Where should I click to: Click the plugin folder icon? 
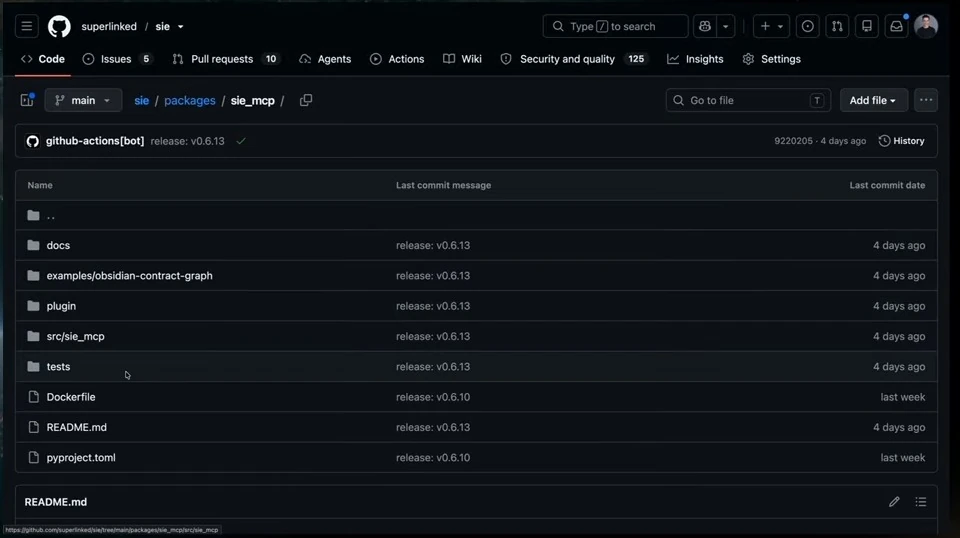33,306
